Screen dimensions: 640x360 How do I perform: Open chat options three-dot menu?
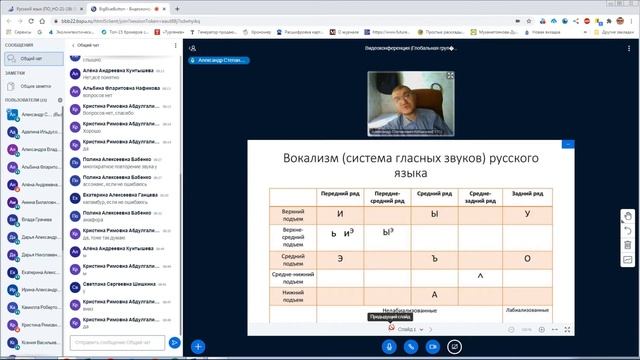click(176, 45)
